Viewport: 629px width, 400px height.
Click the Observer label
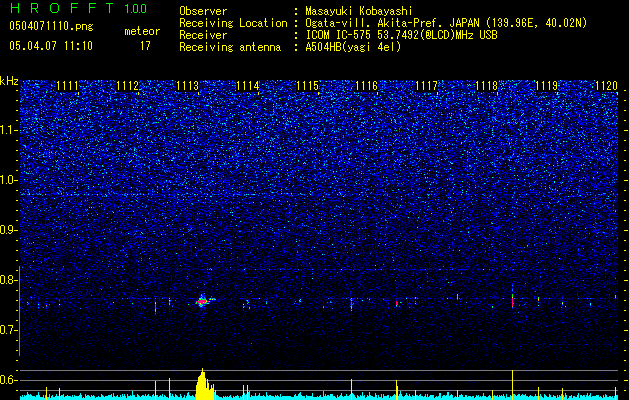click(x=203, y=11)
